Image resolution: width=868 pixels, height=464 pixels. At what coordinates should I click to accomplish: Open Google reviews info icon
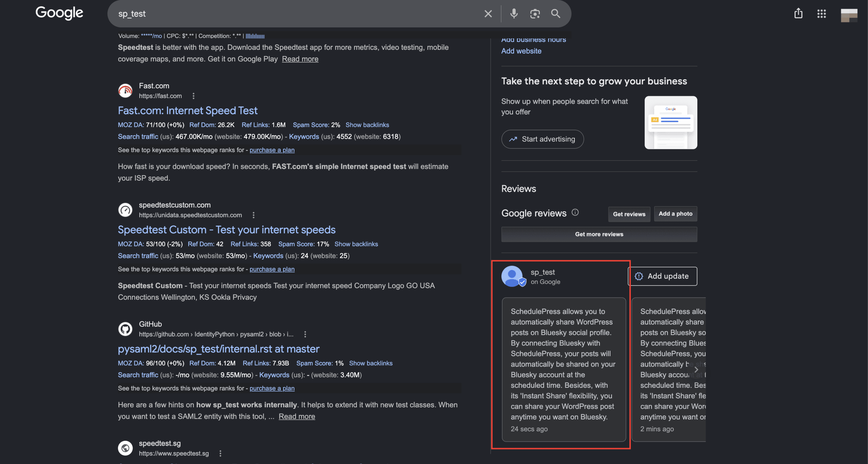click(x=575, y=212)
